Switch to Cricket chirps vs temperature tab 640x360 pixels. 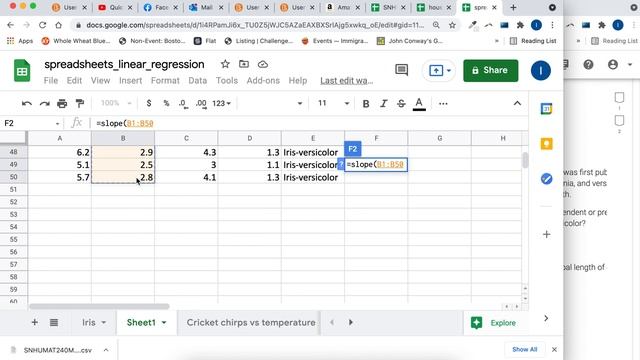click(251, 322)
